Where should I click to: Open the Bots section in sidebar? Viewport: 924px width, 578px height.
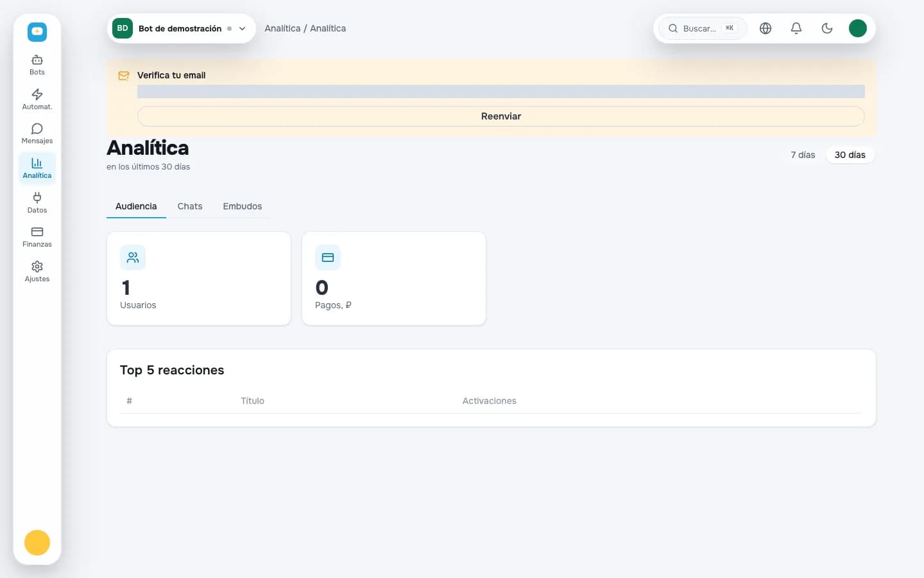tap(37, 65)
